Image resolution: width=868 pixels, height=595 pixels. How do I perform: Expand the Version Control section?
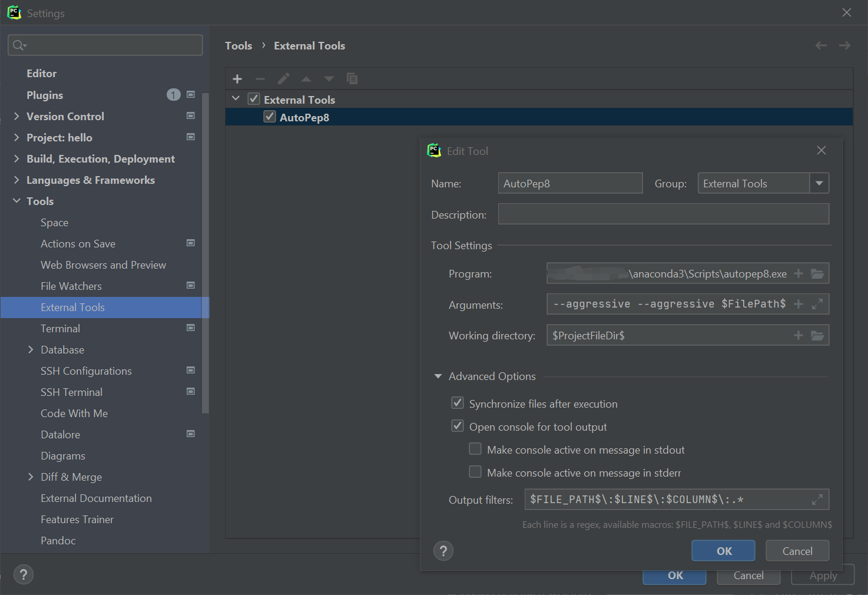[16, 116]
